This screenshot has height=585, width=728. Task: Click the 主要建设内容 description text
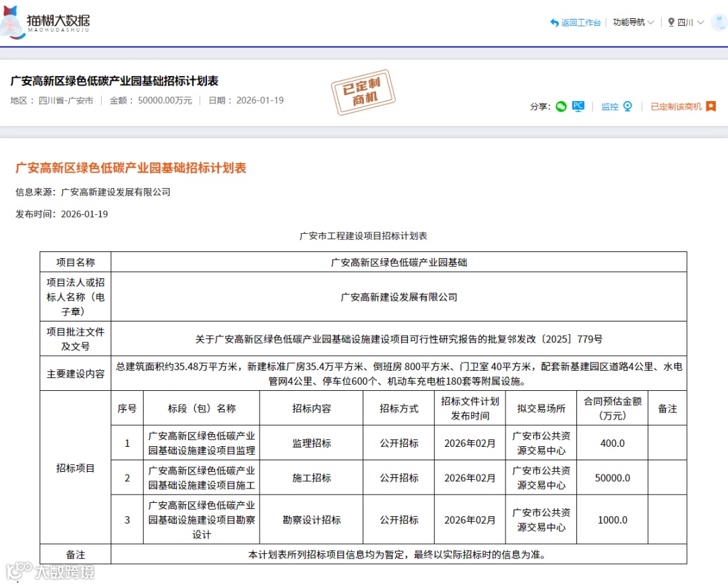click(399, 374)
